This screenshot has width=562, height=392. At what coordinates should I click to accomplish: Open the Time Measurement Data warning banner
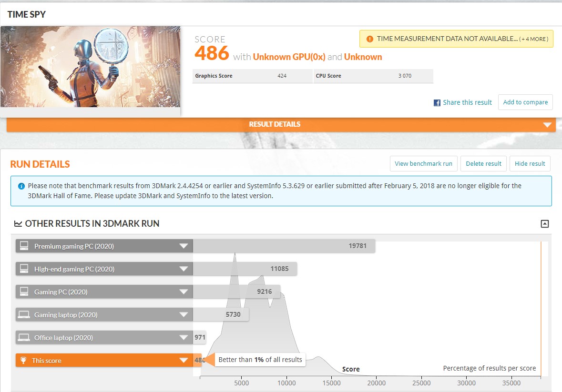pyautogui.click(x=456, y=39)
